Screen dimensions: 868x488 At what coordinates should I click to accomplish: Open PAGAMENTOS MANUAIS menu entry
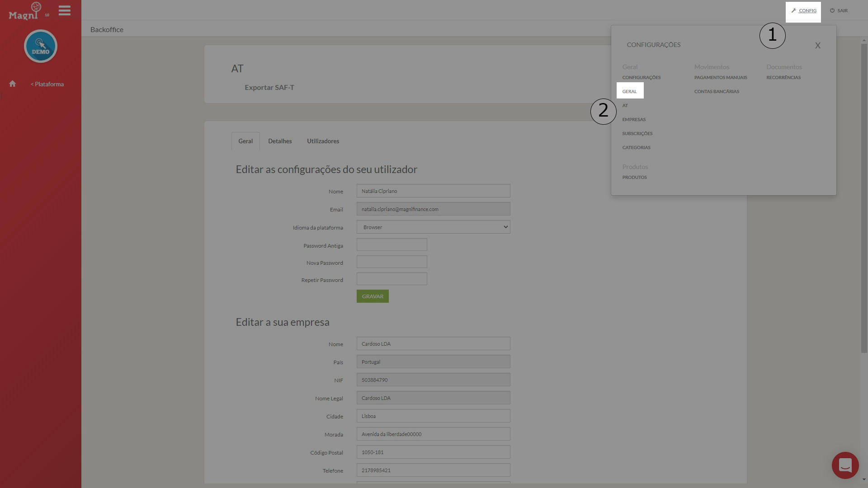(721, 78)
